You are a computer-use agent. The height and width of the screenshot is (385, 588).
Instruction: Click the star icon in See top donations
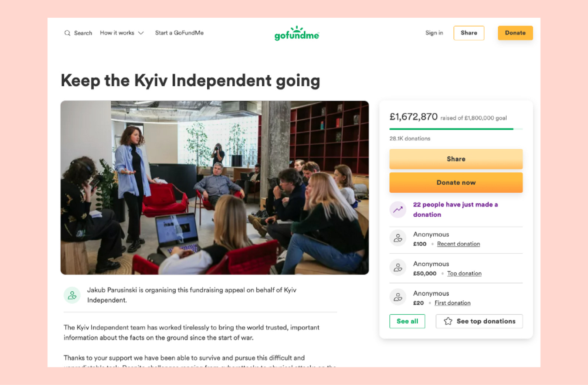point(448,321)
